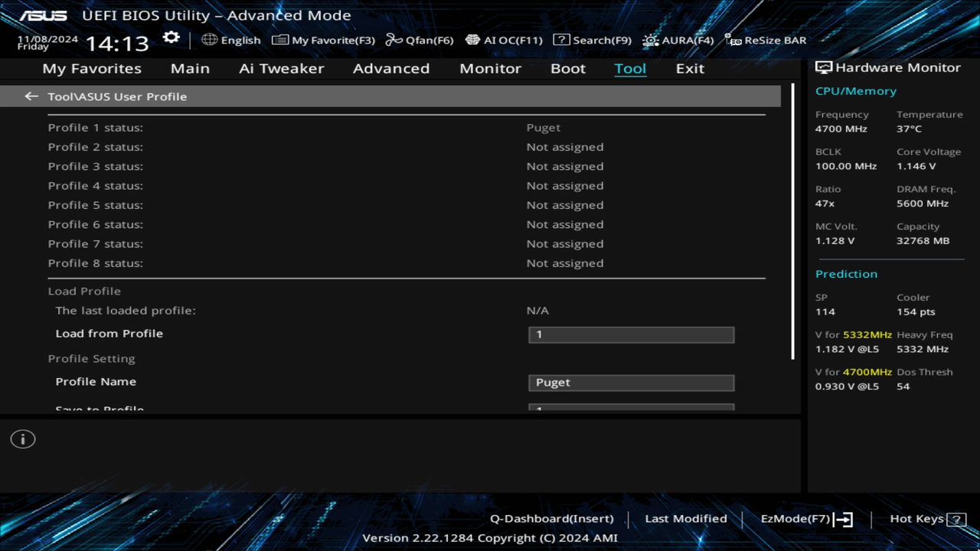Click the Profile 6 status row
Screen dimensions: 980x551
point(407,224)
